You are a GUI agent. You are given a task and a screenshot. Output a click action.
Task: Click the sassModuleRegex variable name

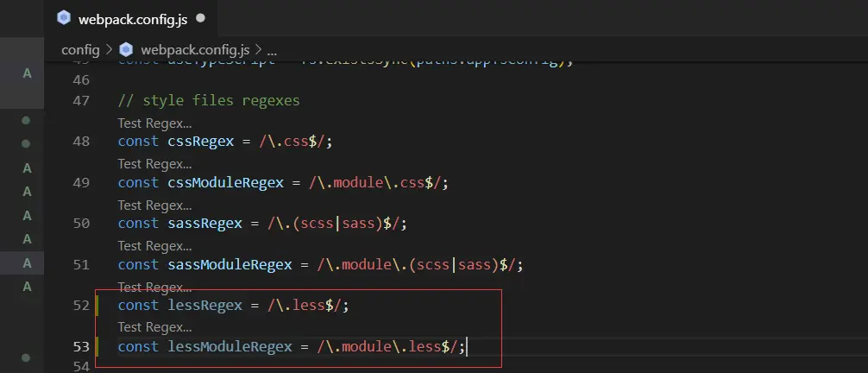tap(230, 264)
